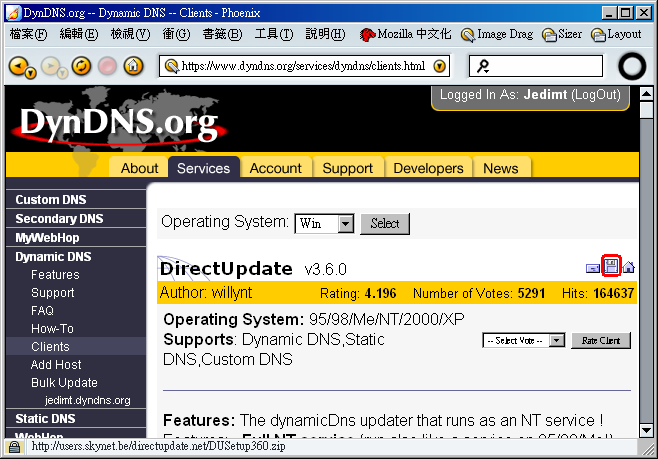Click the scrollbar up arrow

pos(646,94)
